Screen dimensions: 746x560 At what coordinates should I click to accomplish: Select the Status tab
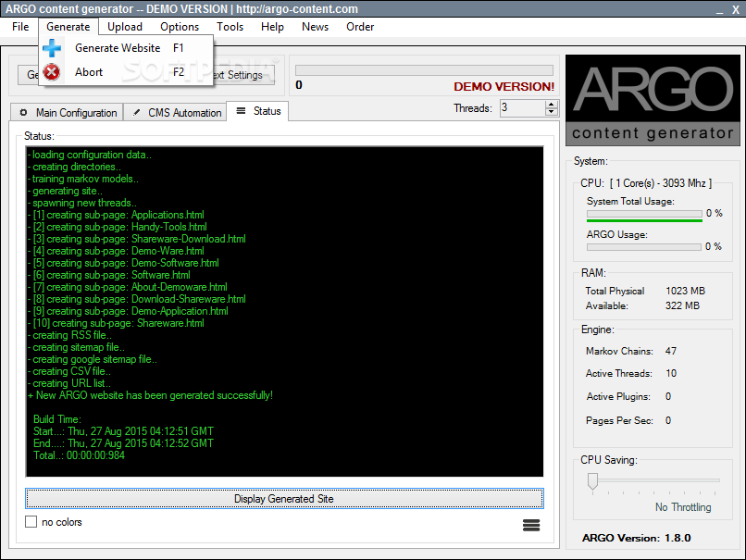[x=257, y=111]
